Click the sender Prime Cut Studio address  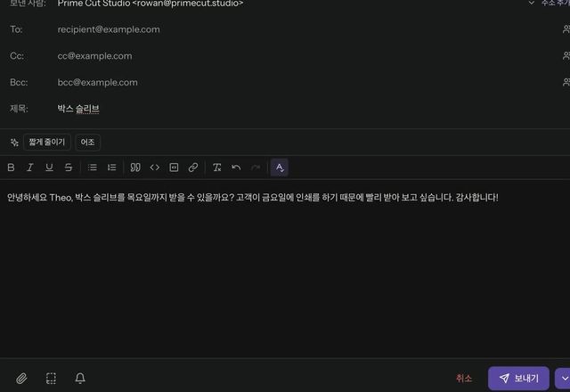(151, 4)
